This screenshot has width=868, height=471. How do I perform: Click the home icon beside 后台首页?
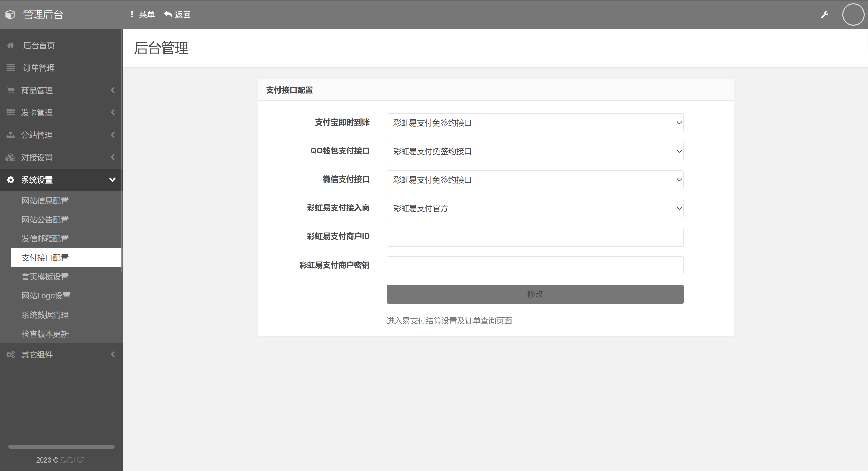[x=11, y=45]
